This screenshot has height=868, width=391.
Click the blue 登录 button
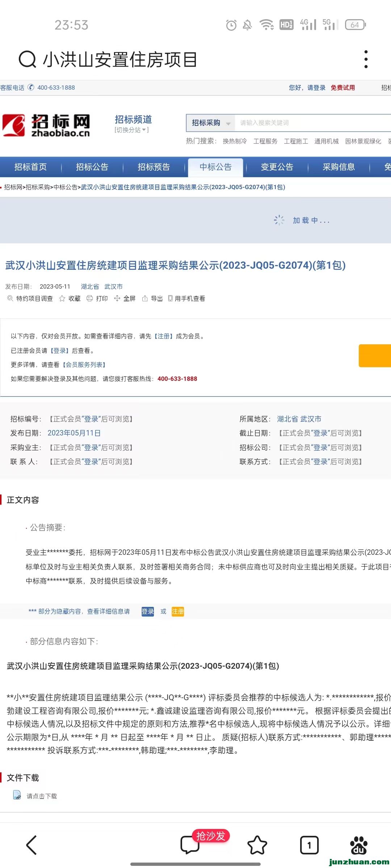(x=148, y=612)
